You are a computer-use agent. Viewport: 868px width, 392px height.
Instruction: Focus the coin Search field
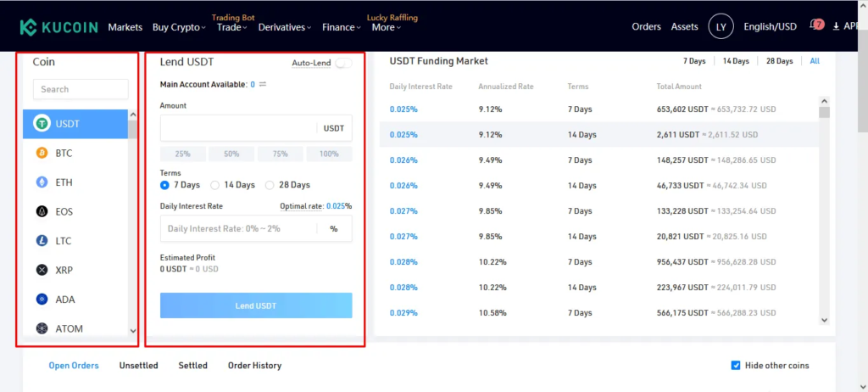pos(81,89)
